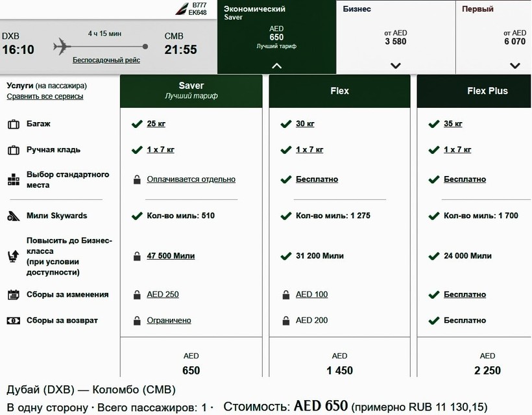Open Оплачивается отдельно seat link

191,179
